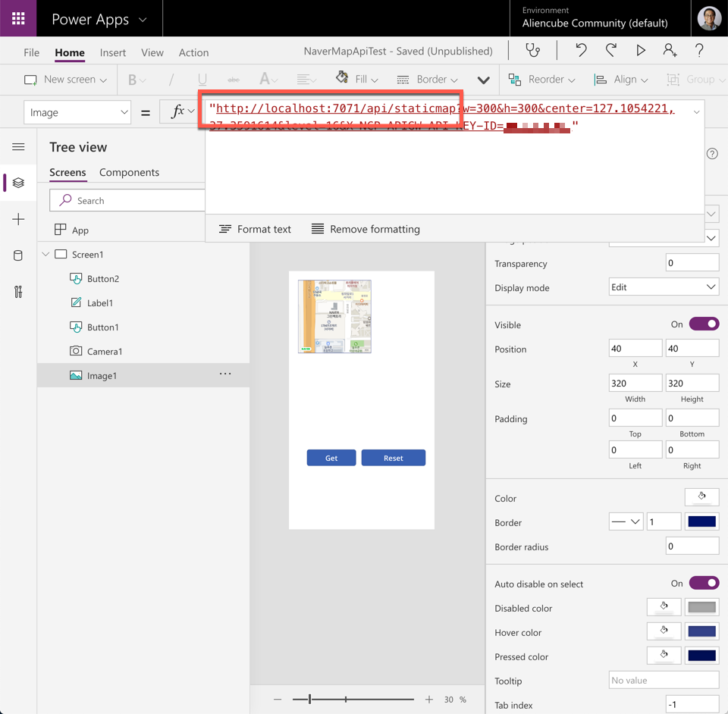Click Remove formatting
The image size is (728, 714).
coord(366,229)
